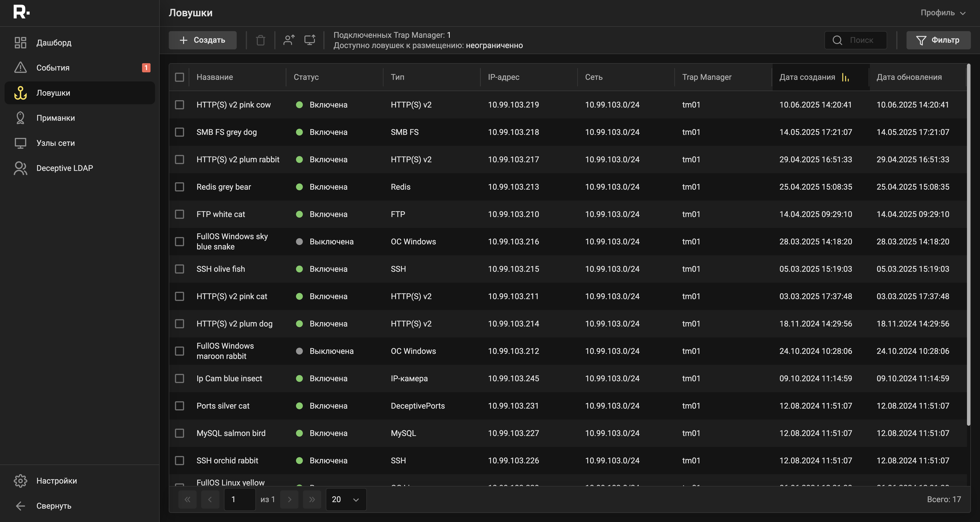Expand the Профиль dropdown menu
This screenshot has height=522, width=980.
(943, 13)
